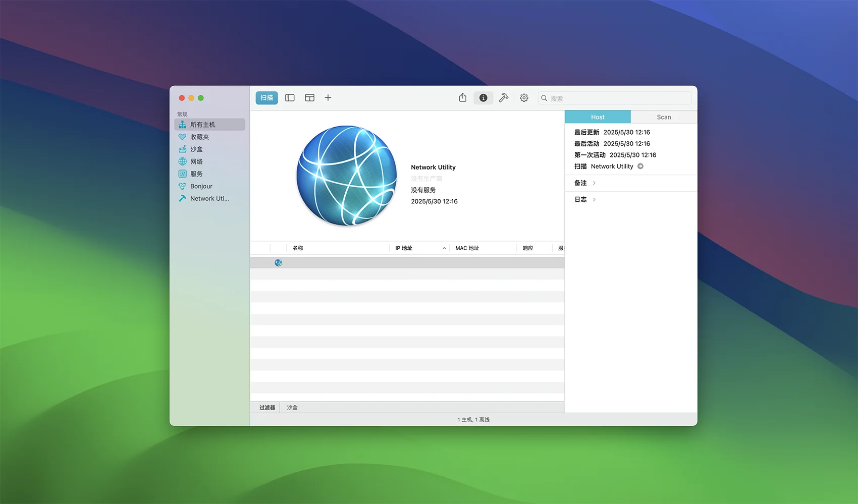Click the arrow next to 扫描 Network Utility

coord(640,166)
